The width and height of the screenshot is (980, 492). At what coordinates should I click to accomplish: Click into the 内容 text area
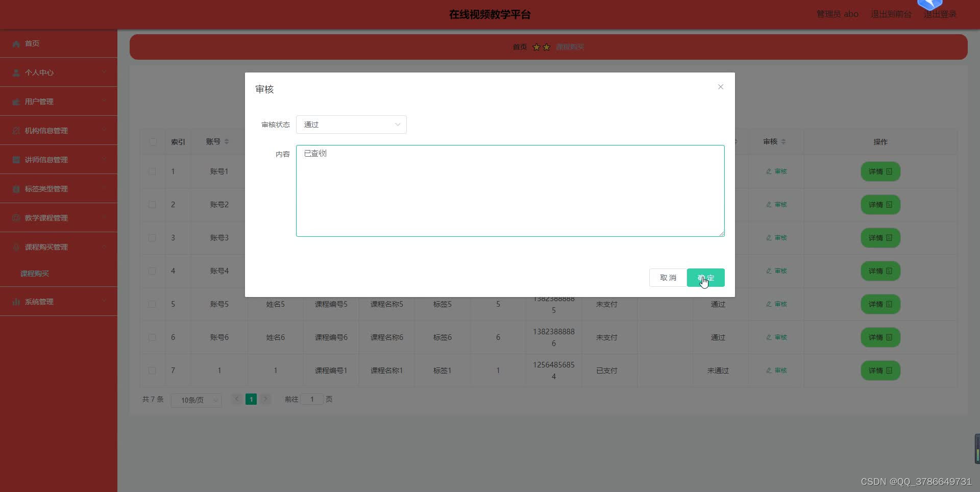coord(510,191)
